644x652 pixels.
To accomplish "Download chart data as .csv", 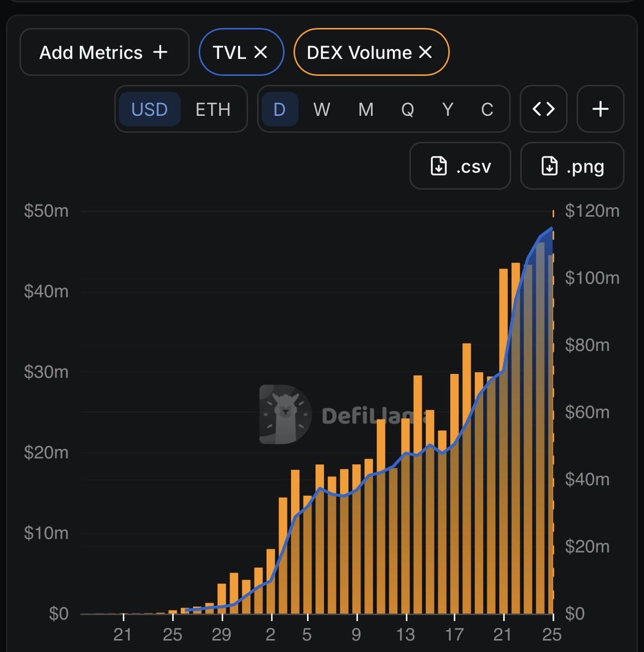I will pyautogui.click(x=460, y=166).
